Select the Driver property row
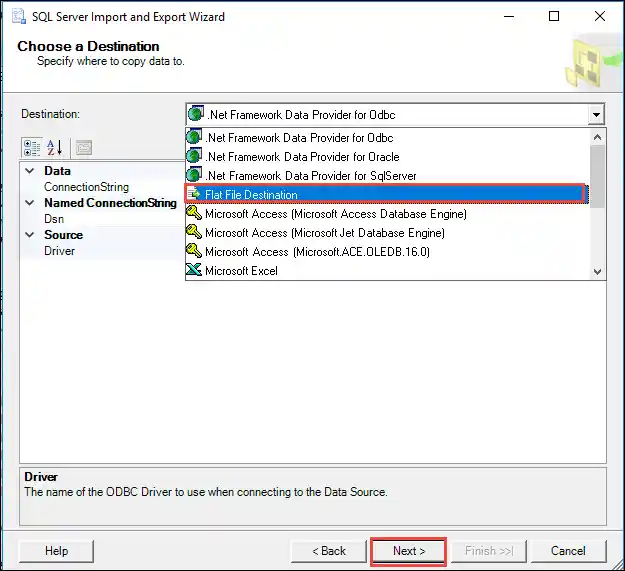This screenshot has height=571, width=625. pyautogui.click(x=102, y=251)
